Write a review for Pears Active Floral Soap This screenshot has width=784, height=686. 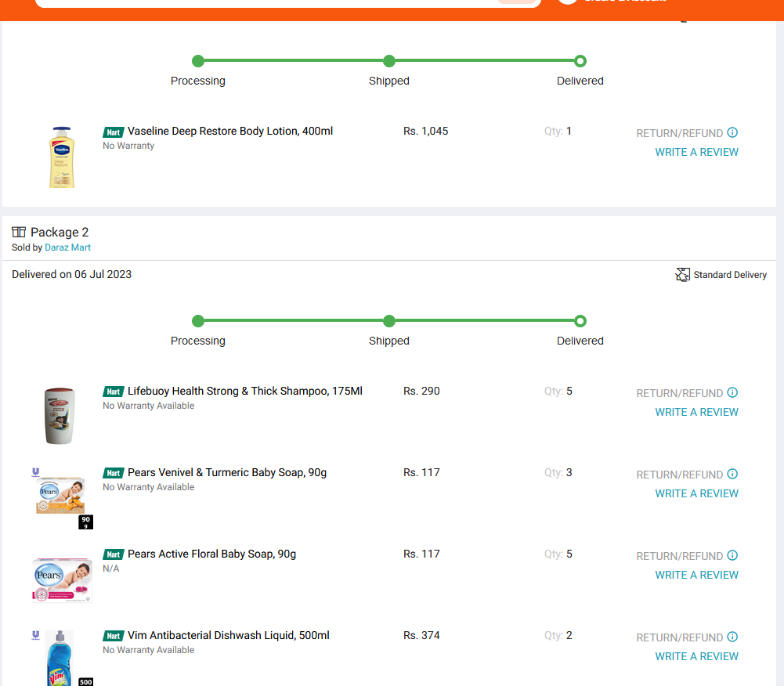[696, 575]
